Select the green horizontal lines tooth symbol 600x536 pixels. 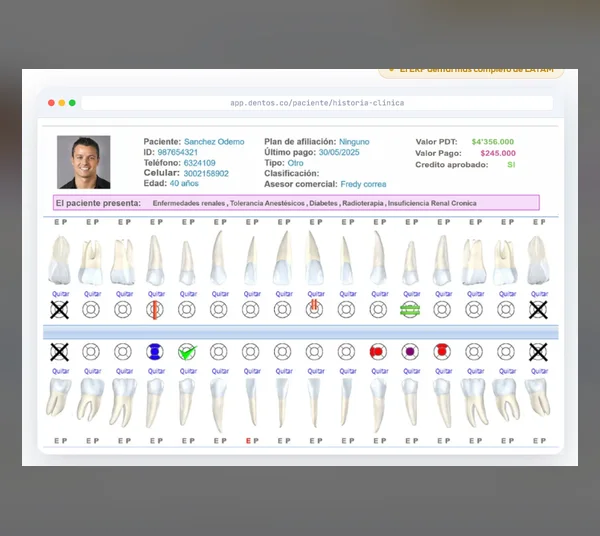410,310
